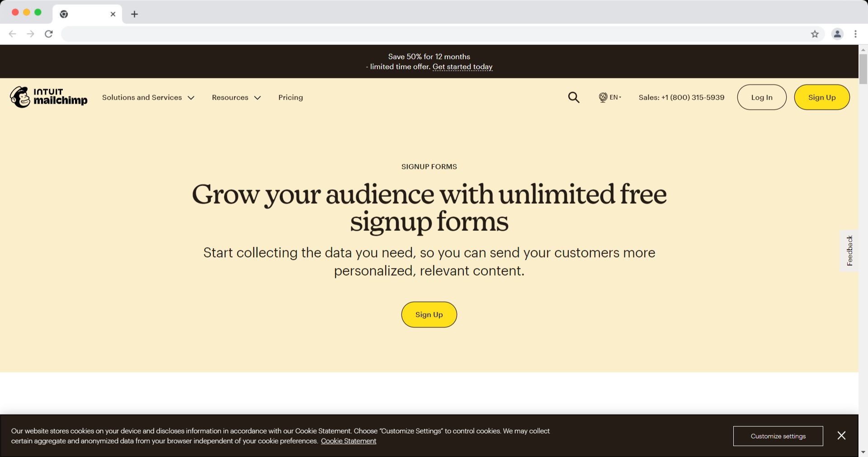The height and width of the screenshot is (457, 868).
Task: Expand the Solutions and Services menu
Action: tap(148, 97)
